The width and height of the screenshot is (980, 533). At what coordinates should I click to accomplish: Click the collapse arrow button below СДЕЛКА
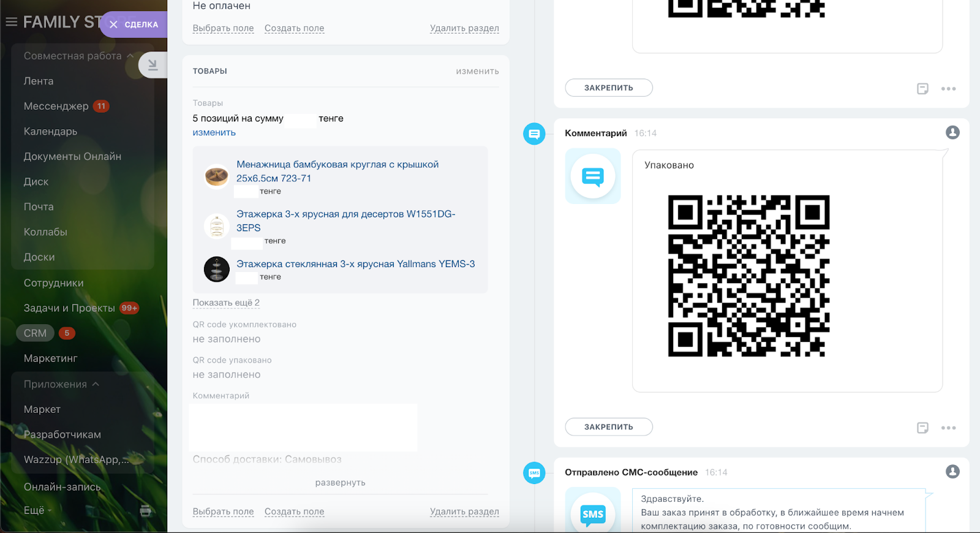point(153,65)
